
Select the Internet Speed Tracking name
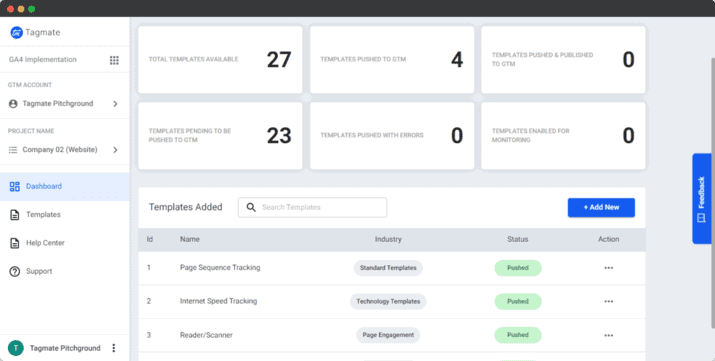click(218, 301)
